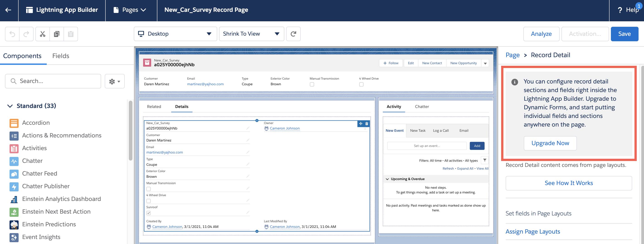The width and height of the screenshot is (644, 244).
Task: Open the Pages dropdown menu
Action: 130,10
